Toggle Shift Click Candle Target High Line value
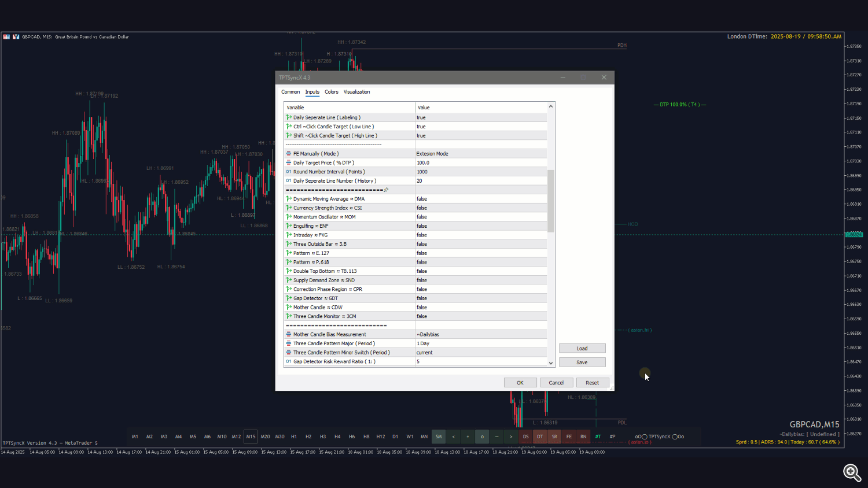Viewport: 868px width, 488px height. (x=481, y=136)
